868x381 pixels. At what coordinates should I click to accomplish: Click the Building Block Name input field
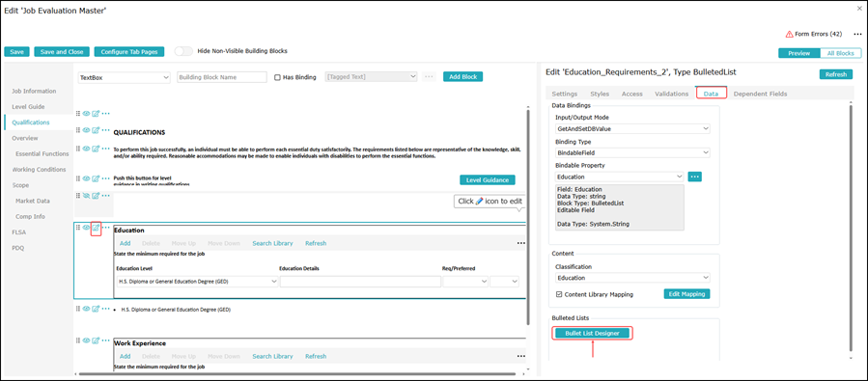(222, 77)
